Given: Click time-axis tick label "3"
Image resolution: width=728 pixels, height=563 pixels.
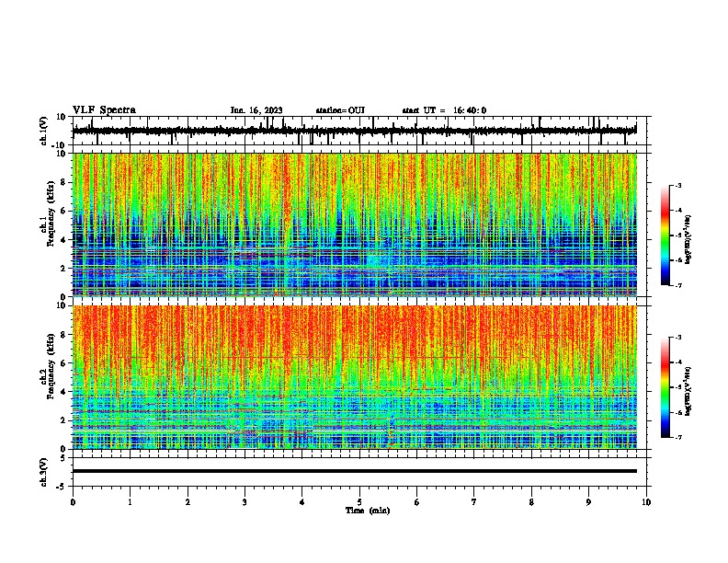Looking at the screenshot, I should point(245,502).
